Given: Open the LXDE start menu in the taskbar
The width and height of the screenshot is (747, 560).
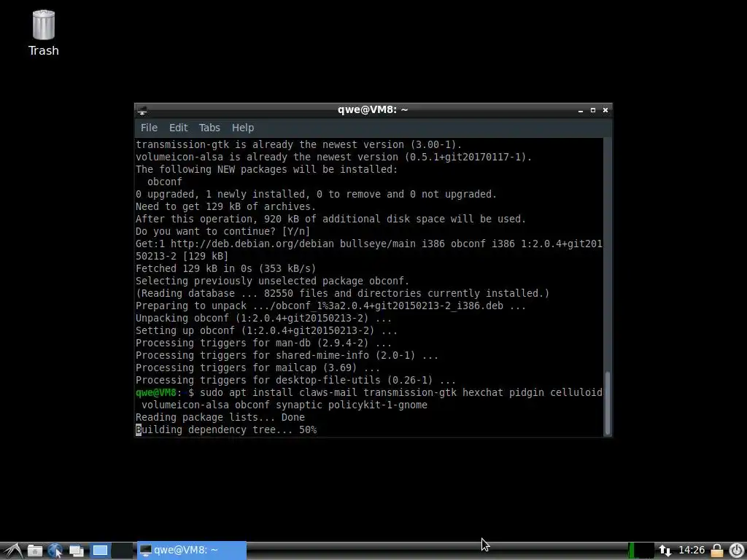Looking at the screenshot, I should click(x=13, y=551).
